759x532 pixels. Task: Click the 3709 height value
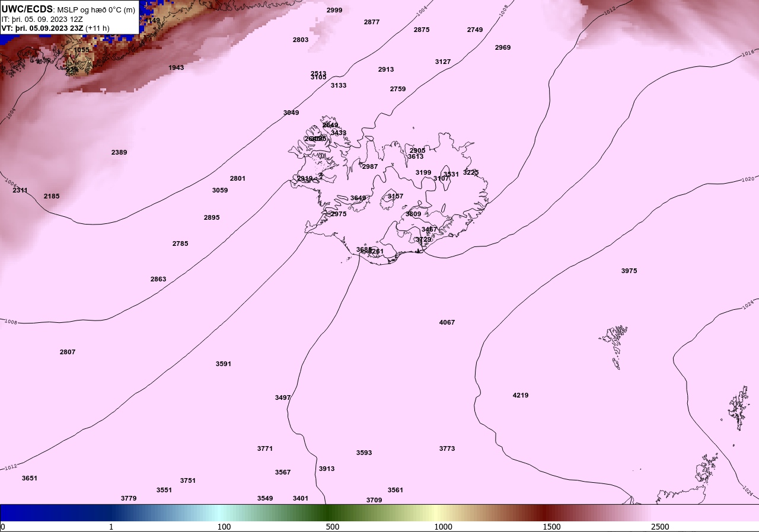[374, 500]
